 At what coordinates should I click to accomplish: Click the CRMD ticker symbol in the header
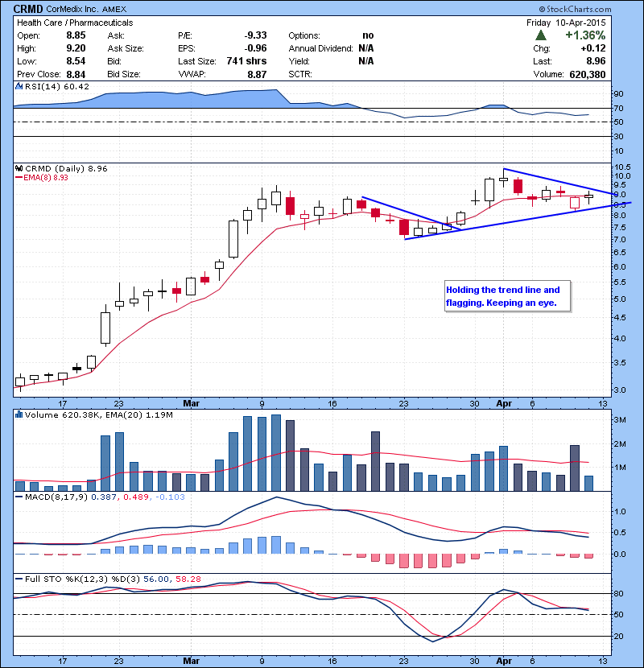[x=28, y=9]
